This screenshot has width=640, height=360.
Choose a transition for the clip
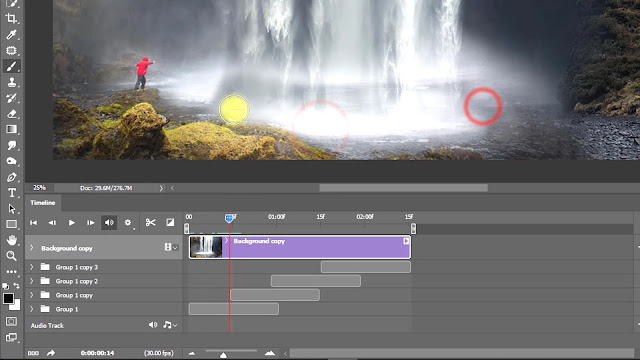tap(170, 222)
